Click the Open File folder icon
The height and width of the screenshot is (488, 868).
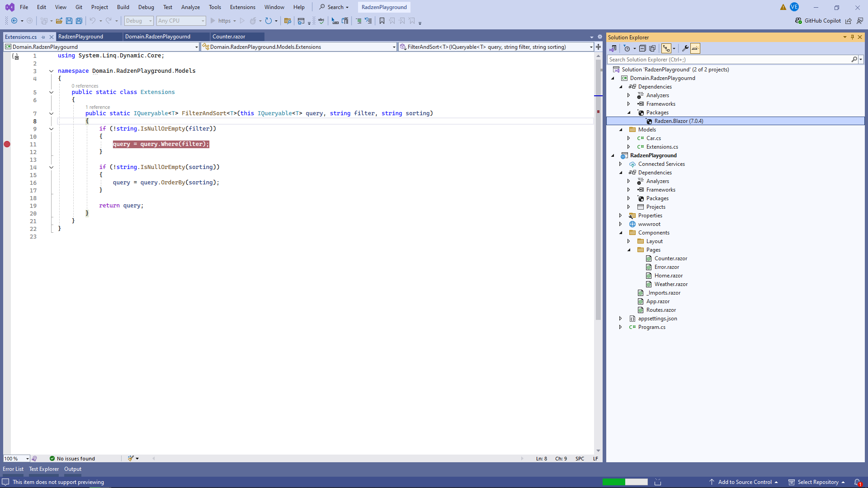(59, 21)
